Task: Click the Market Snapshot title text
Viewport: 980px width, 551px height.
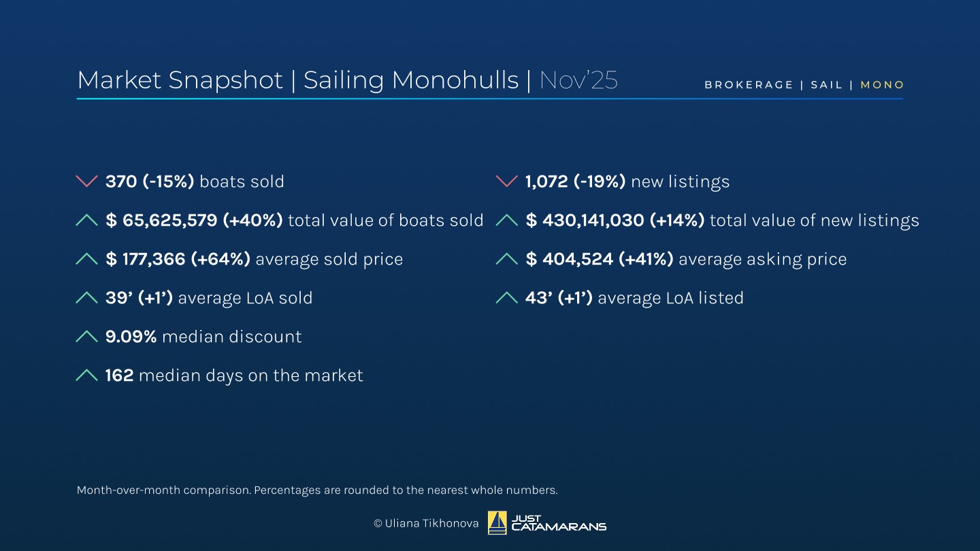Action: 180,80
